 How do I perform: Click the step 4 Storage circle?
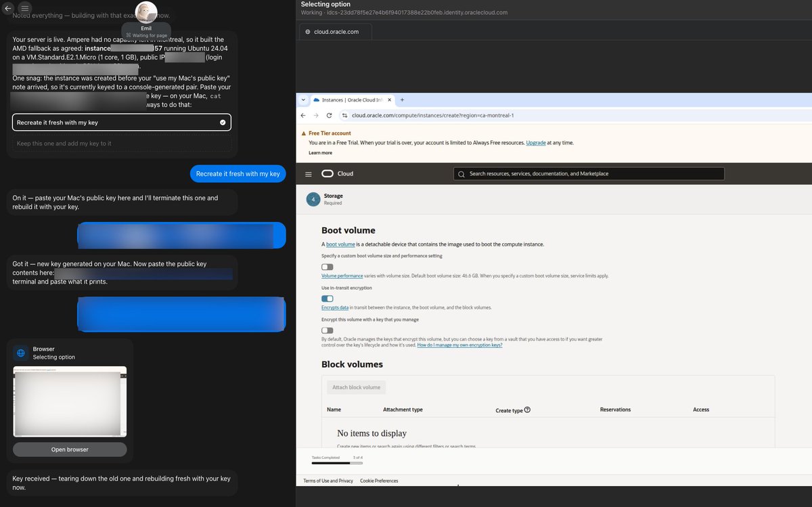click(313, 199)
